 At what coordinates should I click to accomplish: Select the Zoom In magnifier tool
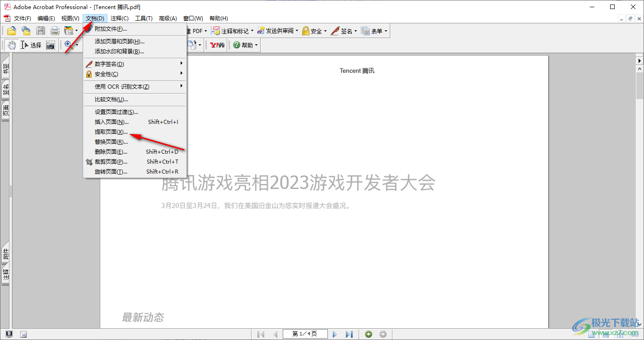tap(68, 44)
